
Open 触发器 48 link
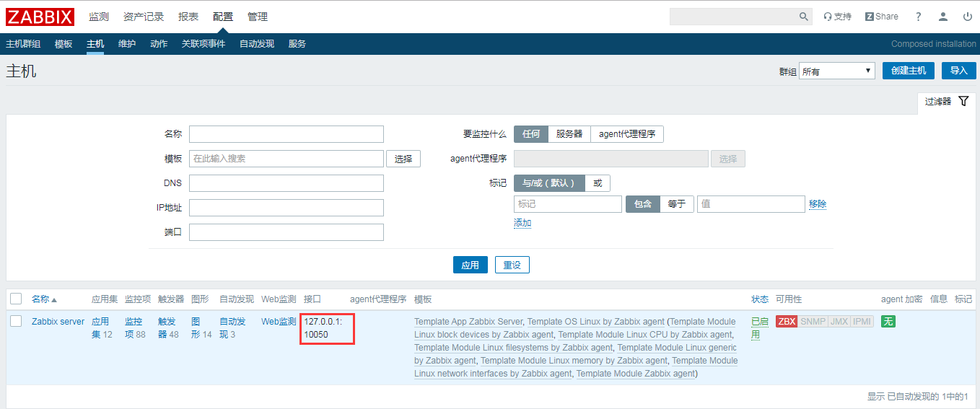168,328
